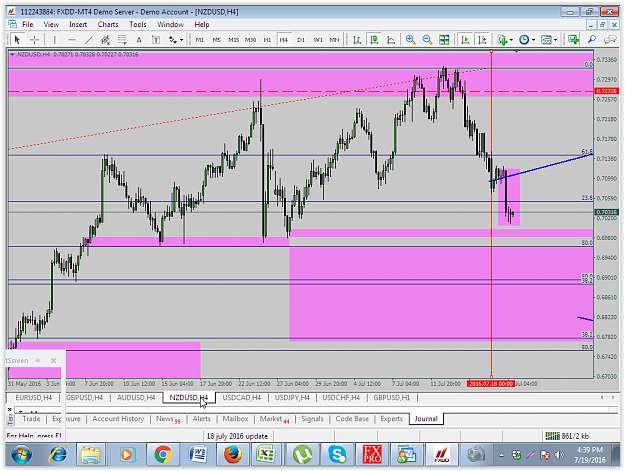The height and width of the screenshot is (471, 625).
Task: Switch to H1 timeframe
Action: click(267, 39)
